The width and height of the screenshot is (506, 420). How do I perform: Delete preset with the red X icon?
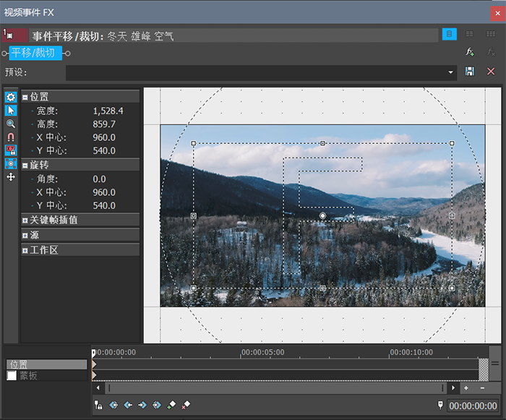491,72
